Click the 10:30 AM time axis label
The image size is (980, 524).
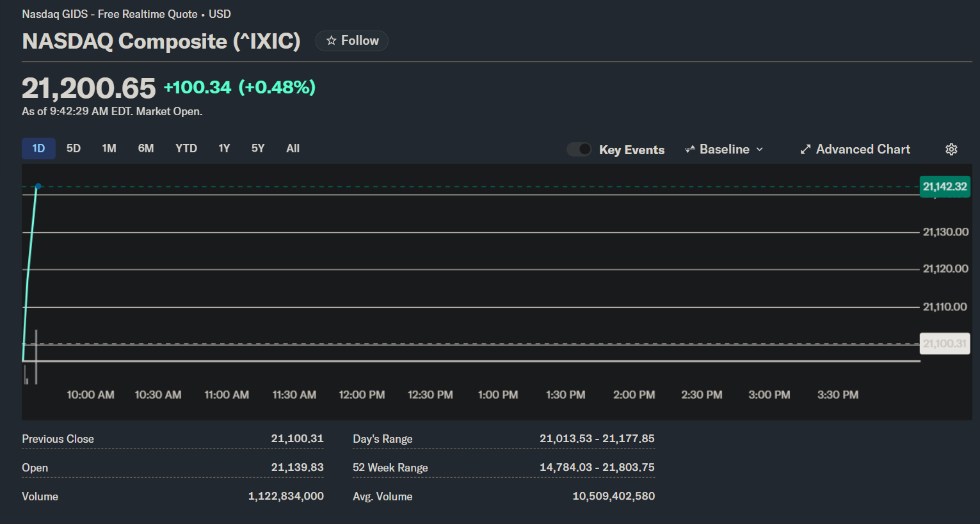click(158, 395)
